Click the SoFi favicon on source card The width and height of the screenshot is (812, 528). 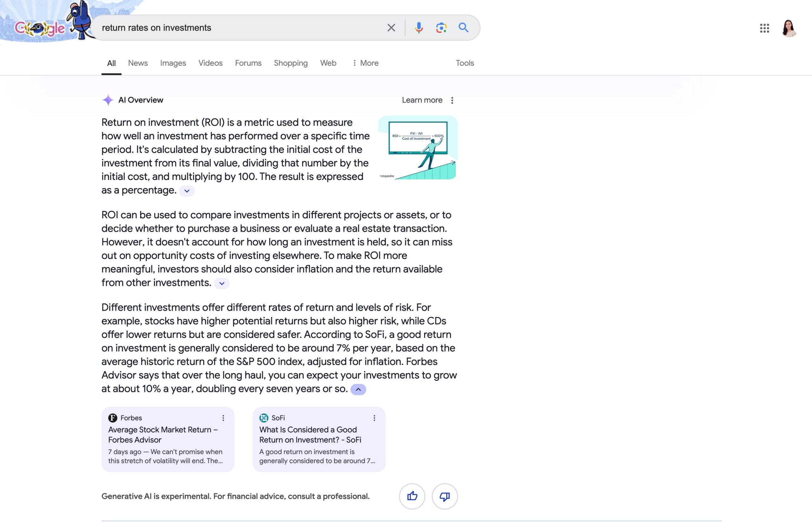coord(264,418)
